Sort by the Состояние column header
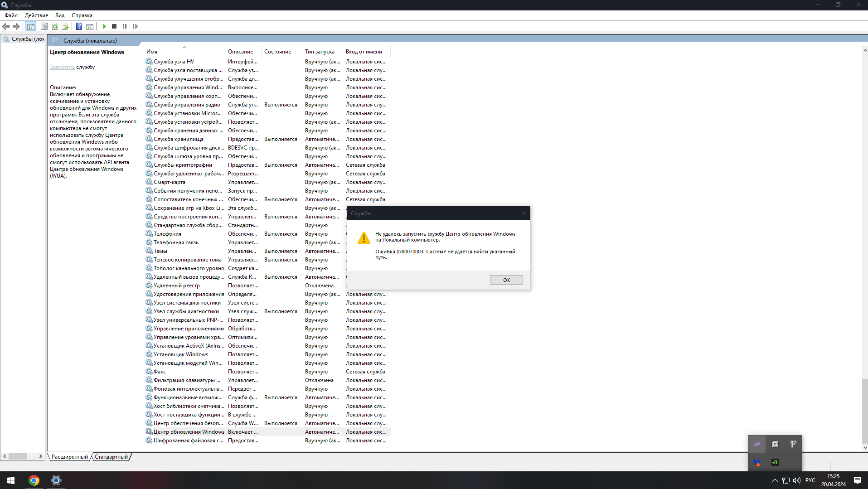Screen dimensions: 868x489 (281, 52)
